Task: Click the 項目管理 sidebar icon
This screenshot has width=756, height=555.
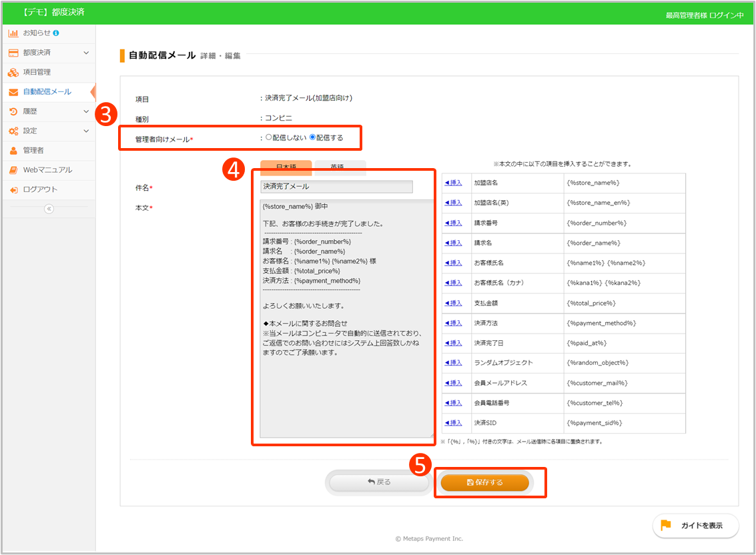Action: pyautogui.click(x=13, y=72)
